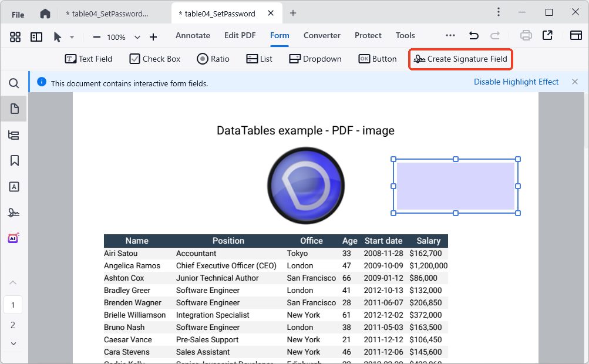Screen dimensions: 589x364
Task: Open the page thumbnails panel
Action: [14, 108]
